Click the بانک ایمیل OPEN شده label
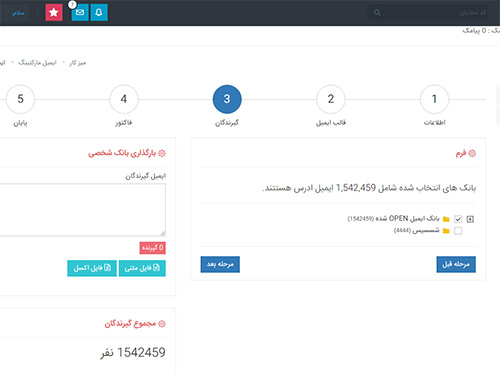Viewport: 500px width, 372px height. 393,219
